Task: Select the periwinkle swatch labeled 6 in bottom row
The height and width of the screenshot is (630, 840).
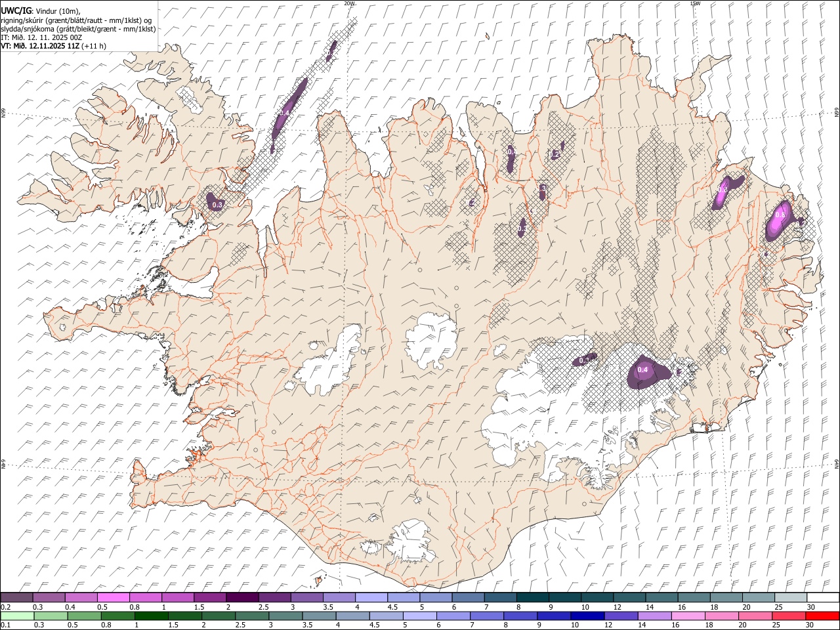Action: (x=453, y=616)
